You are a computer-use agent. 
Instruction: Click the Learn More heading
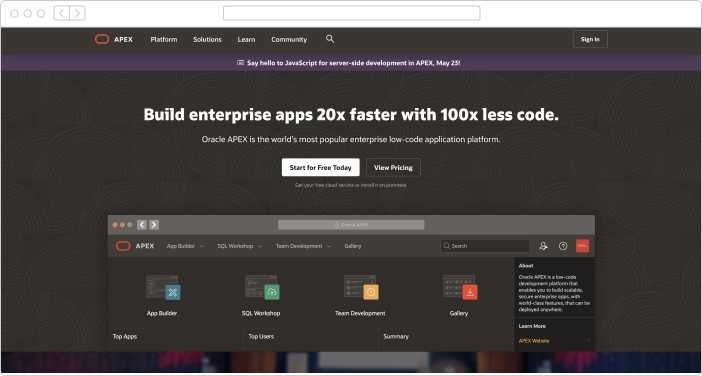tap(532, 326)
